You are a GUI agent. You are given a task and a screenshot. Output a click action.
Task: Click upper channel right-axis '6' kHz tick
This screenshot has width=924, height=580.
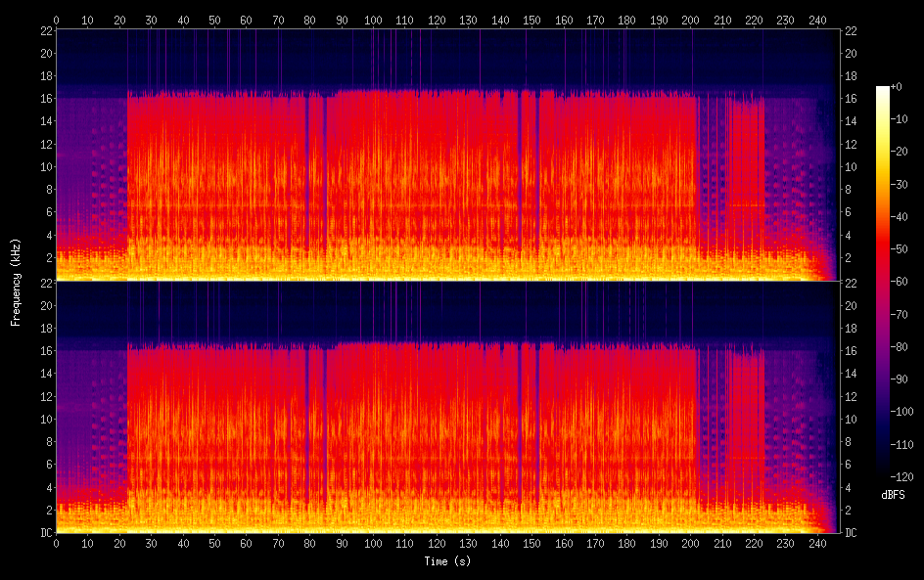848,212
